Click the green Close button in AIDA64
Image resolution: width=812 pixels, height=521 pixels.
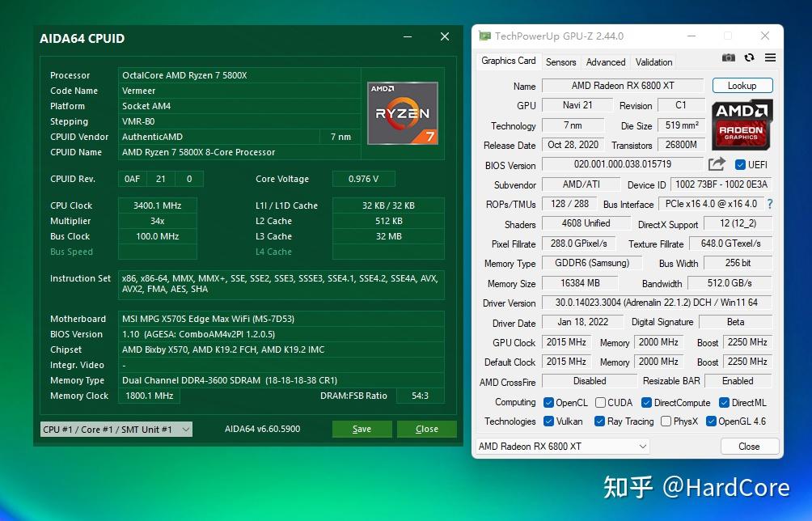(x=427, y=429)
